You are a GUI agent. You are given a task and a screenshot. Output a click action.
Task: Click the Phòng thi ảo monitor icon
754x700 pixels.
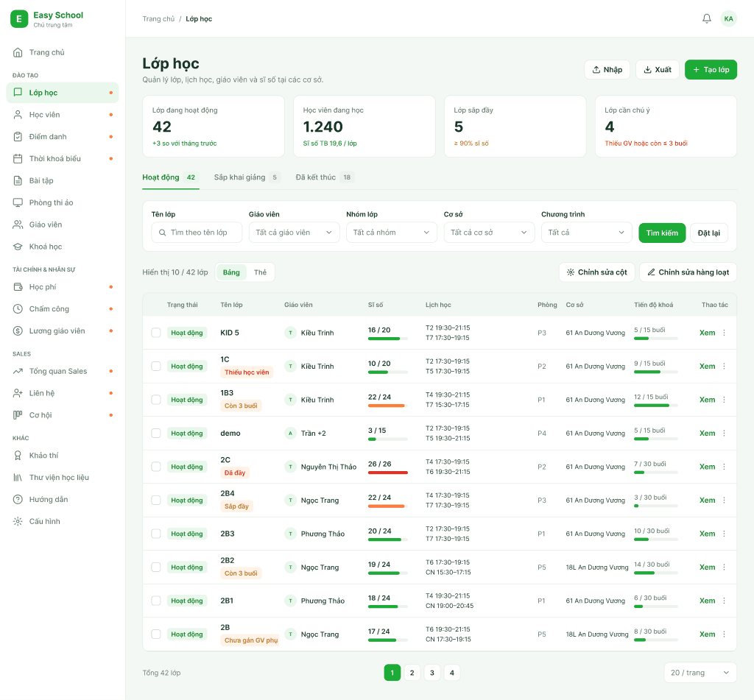18,202
